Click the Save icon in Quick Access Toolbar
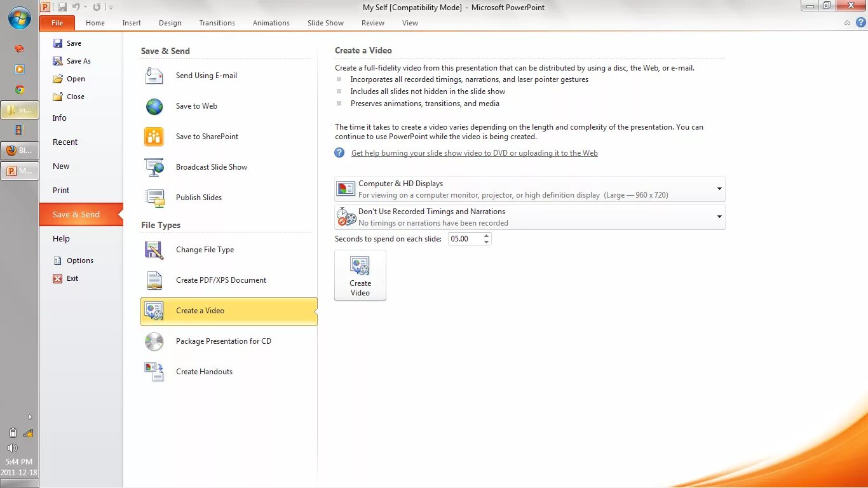This screenshot has height=488, width=868. click(x=62, y=7)
